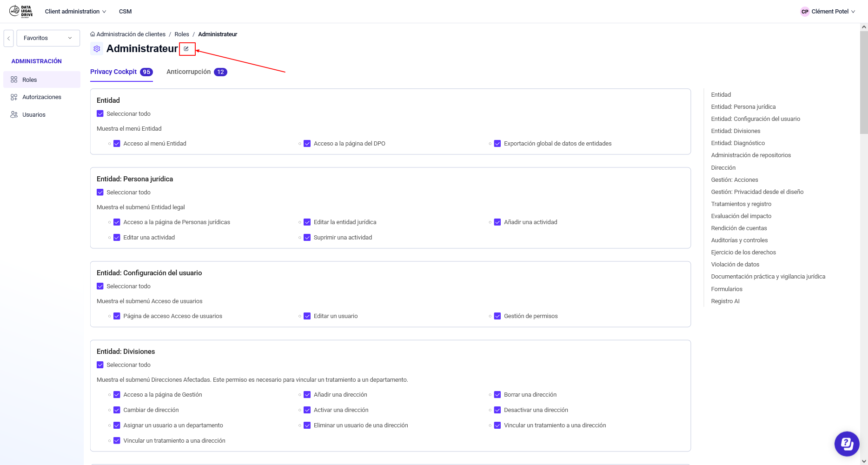The width and height of the screenshot is (868, 465).
Task: Uncheck Añadir una actividad checkbox
Action: click(x=497, y=222)
